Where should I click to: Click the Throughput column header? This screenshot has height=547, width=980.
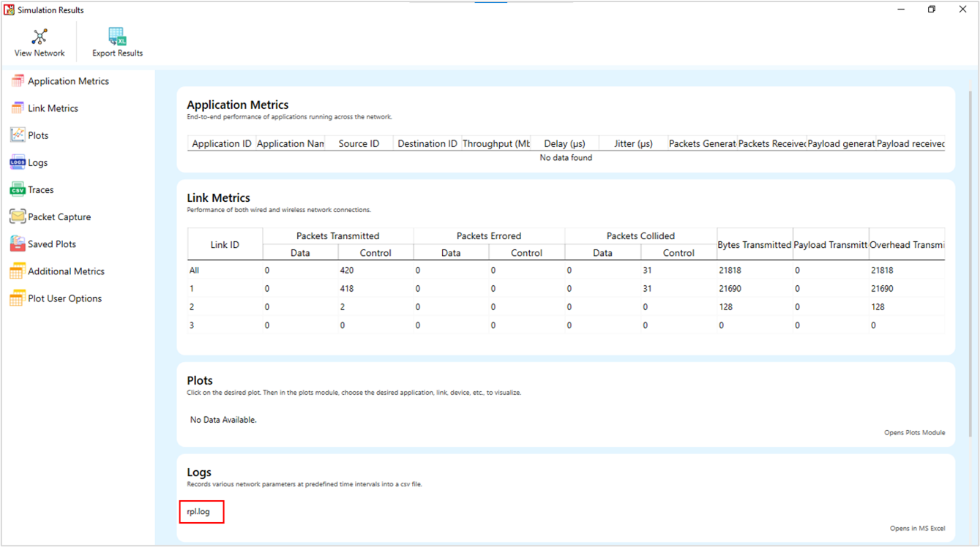pyautogui.click(x=495, y=144)
